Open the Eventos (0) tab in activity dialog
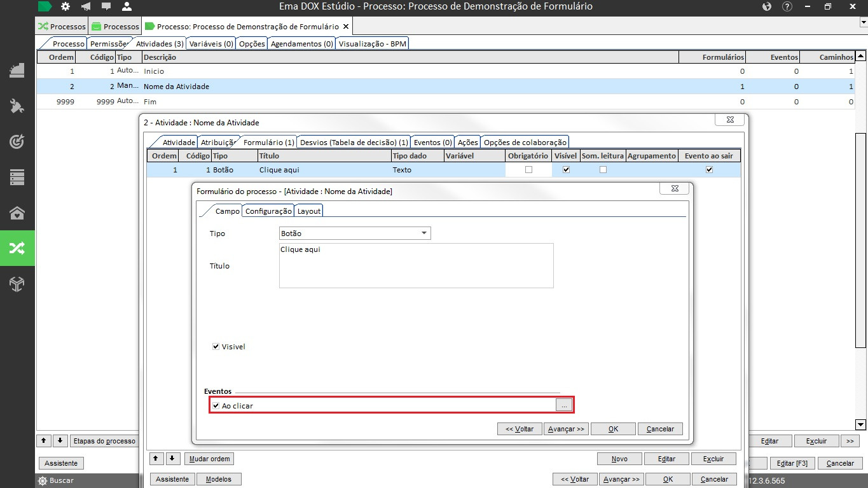The width and height of the screenshot is (868, 488). [x=433, y=143]
